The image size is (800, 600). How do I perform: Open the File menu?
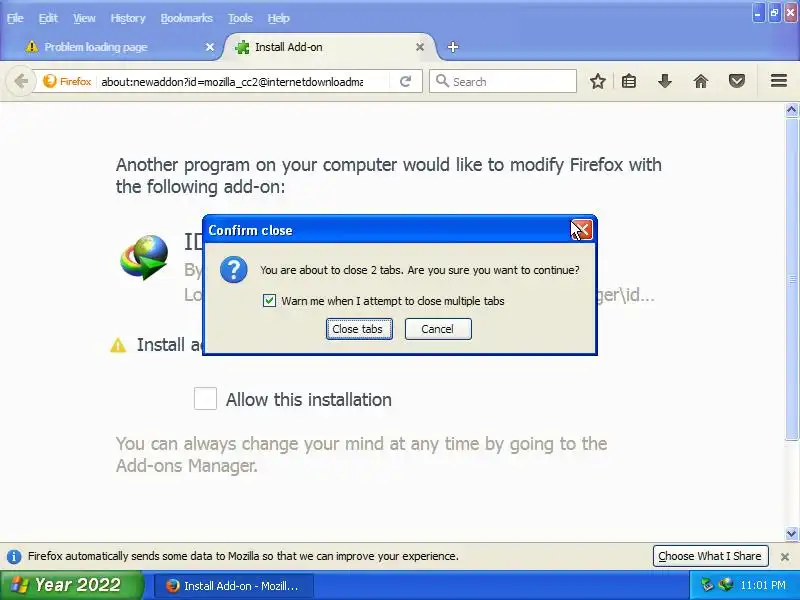pyautogui.click(x=15, y=18)
